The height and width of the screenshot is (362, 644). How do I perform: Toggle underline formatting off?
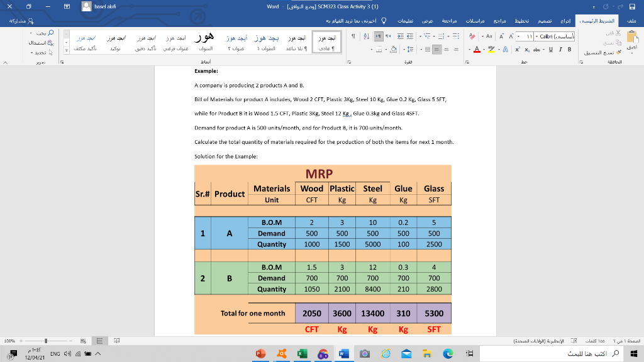tap(550, 49)
